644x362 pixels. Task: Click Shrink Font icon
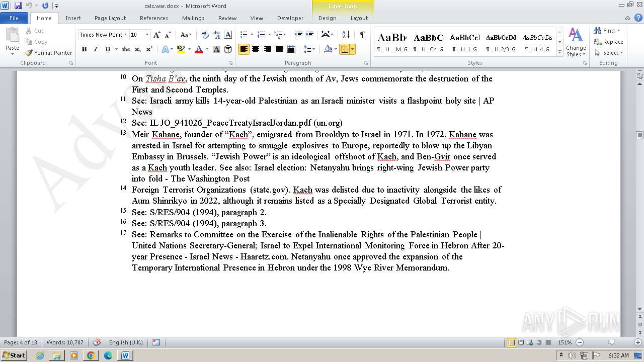[x=169, y=35]
